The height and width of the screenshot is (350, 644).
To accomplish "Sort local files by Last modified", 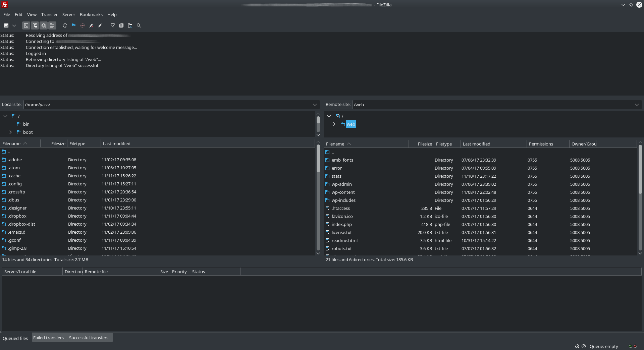I will coord(121,143).
